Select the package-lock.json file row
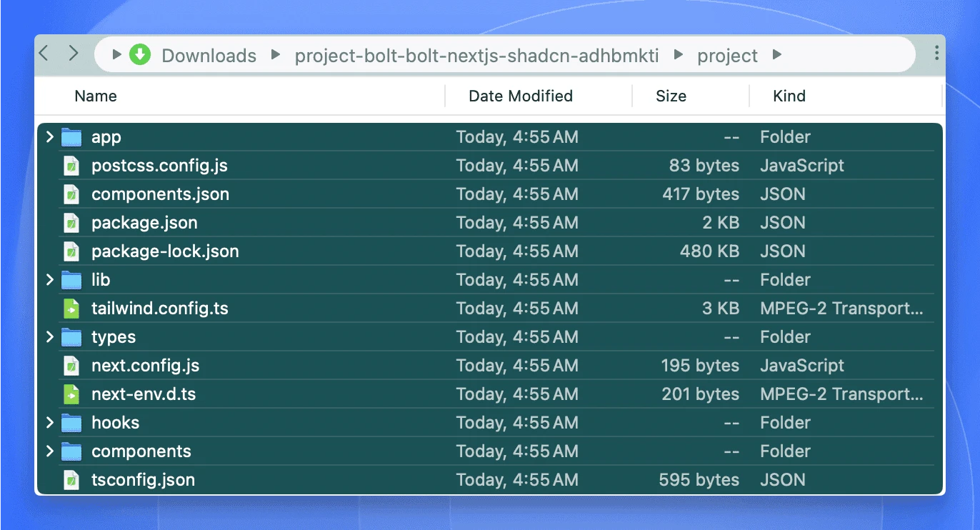This screenshot has height=530, width=980. point(165,251)
